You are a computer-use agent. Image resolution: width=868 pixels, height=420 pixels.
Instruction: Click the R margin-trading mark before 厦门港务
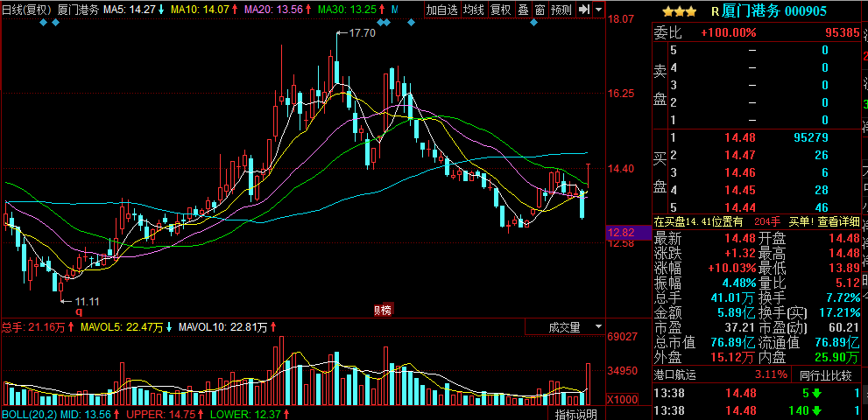715,11
